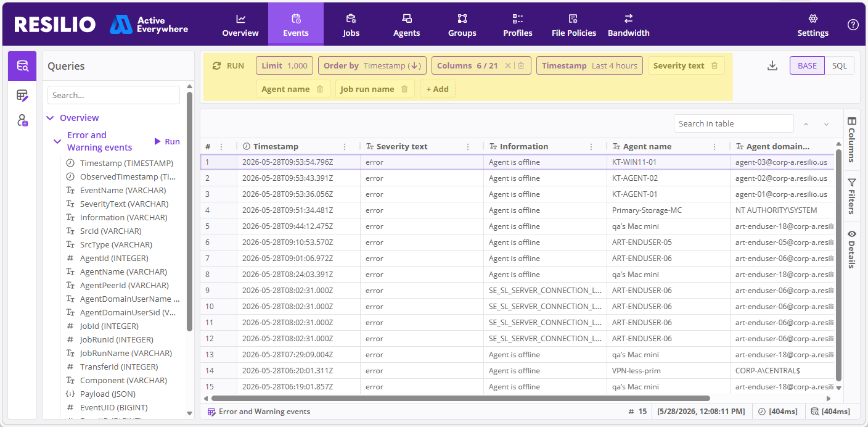
Task: Click the help question mark icon
Action: point(853,25)
